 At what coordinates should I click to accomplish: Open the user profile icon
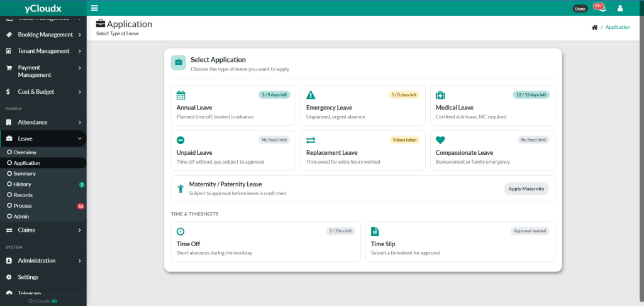[x=620, y=8]
